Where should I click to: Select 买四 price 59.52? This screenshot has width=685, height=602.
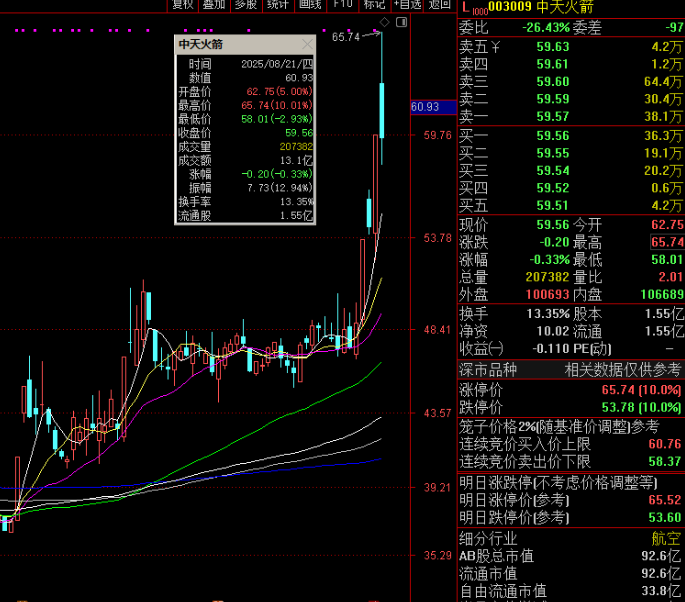553,188
